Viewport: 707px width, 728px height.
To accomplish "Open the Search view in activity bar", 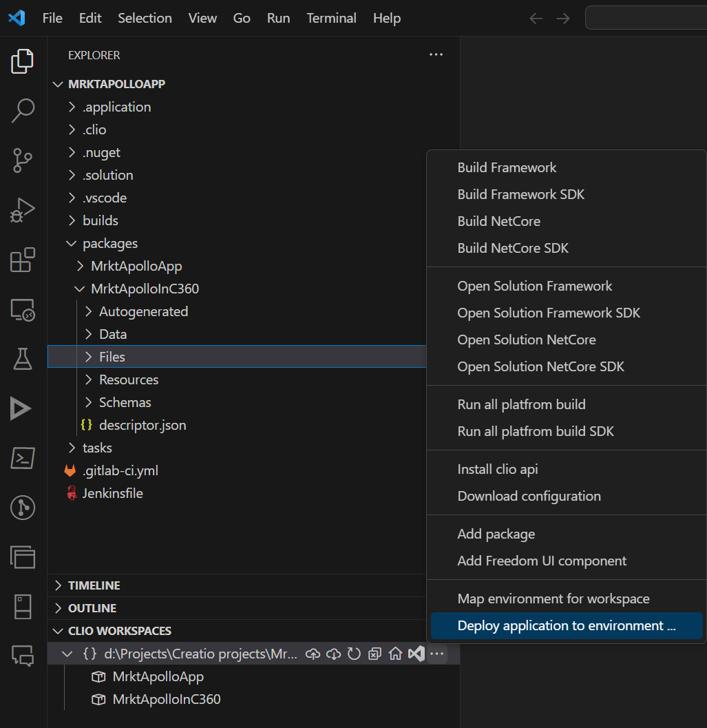I will coord(22,110).
